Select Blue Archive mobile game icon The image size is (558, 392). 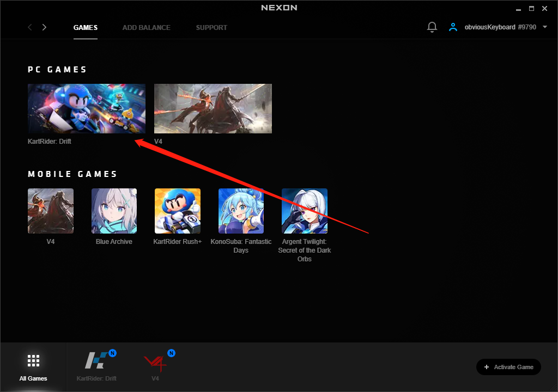point(114,211)
